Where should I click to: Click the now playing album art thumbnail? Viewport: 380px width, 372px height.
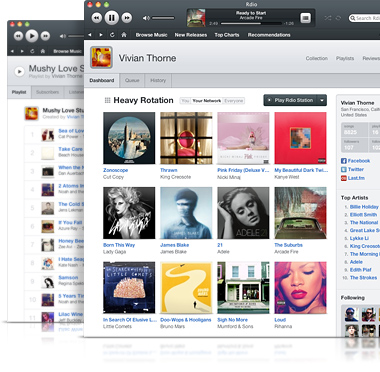pyautogui.click(x=196, y=18)
